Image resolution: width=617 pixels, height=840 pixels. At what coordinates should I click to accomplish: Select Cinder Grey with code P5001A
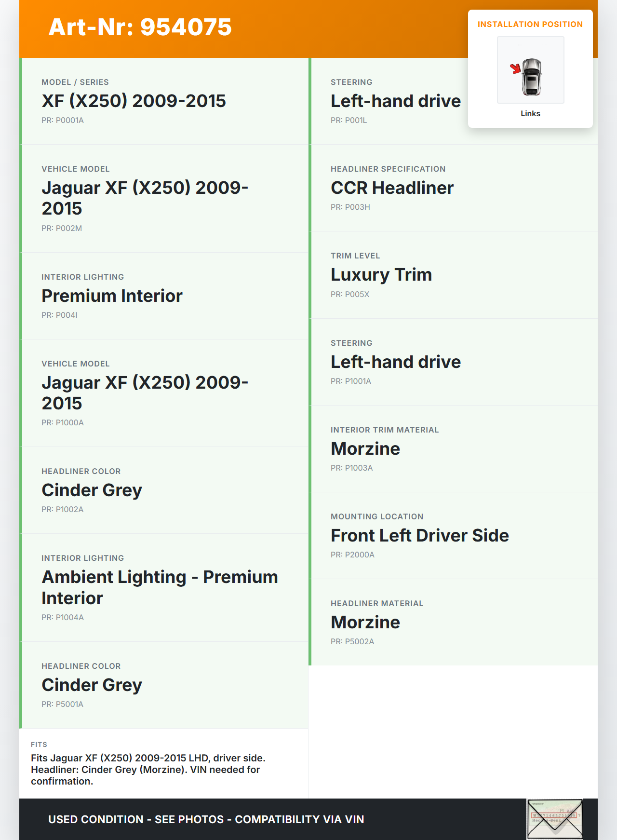pyautogui.click(x=92, y=685)
